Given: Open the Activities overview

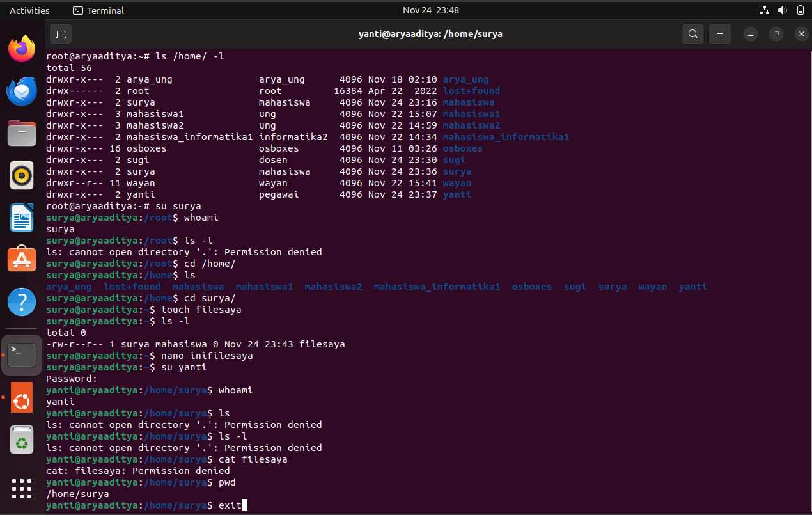Looking at the screenshot, I should [x=29, y=10].
